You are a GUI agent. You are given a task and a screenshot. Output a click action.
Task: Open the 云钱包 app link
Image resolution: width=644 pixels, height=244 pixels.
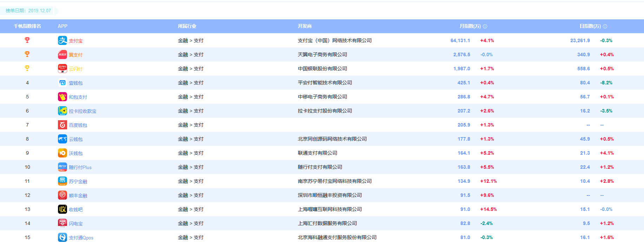(x=76, y=139)
